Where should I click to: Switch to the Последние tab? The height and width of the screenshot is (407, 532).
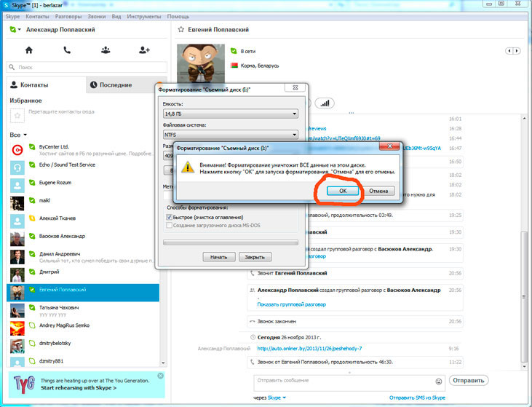point(116,85)
